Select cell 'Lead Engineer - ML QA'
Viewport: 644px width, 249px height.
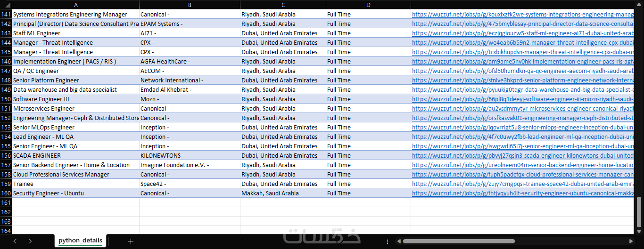[76, 137]
